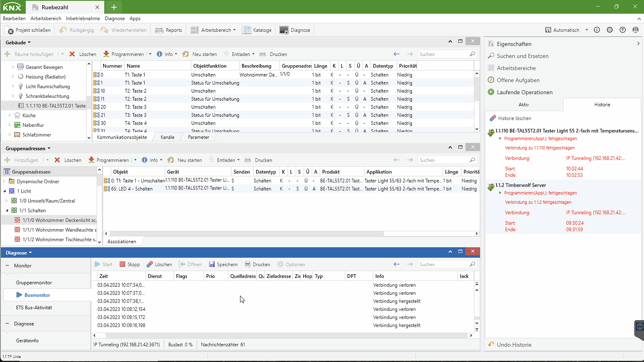Open the Bearbeiten menu
The height and width of the screenshot is (362, 644).
14,19
